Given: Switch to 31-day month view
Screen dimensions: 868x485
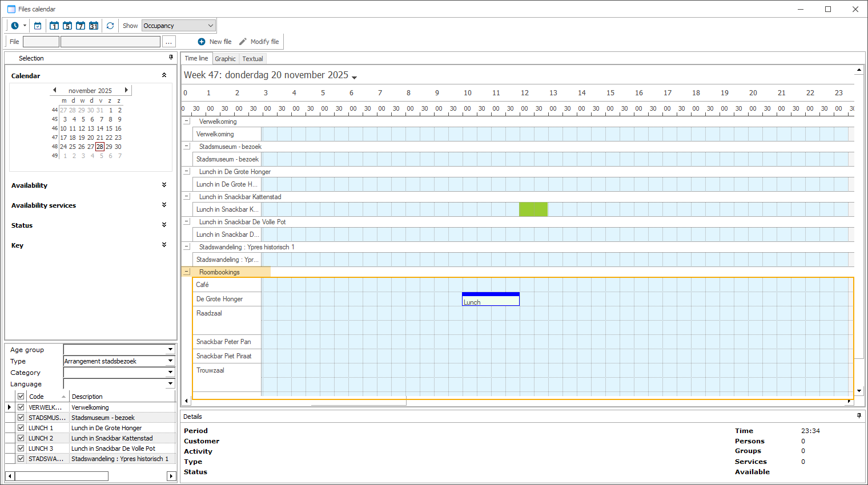Looking at the screenshot, I should point(94,26).
